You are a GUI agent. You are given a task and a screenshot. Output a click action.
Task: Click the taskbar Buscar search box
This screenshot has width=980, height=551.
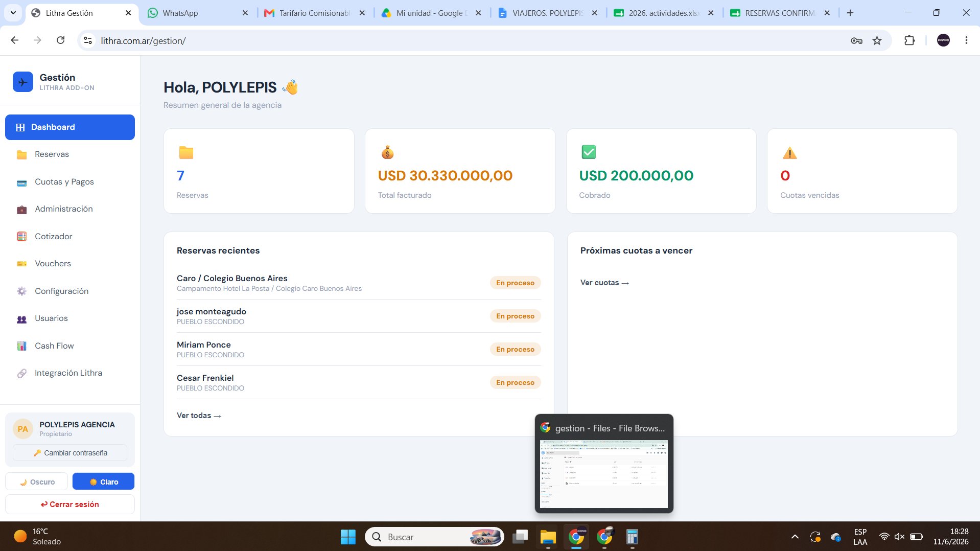(434, 537)
